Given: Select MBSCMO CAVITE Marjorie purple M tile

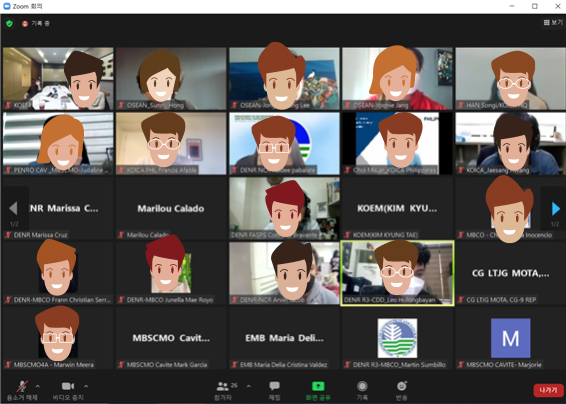Looking at the screenshot, I should [510, 338].
